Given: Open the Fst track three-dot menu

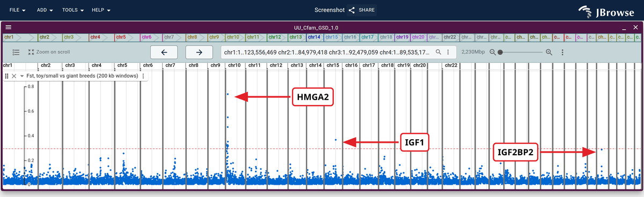Looking at the screenshot, I should [x=143, y=76].
